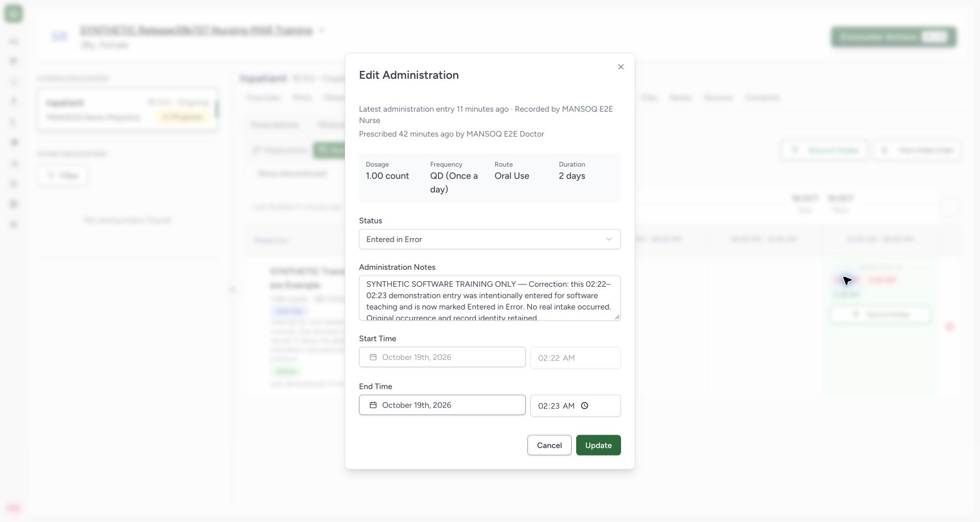Grab the Administration Notes resize handle
This screenshot has width=980, height=522.
pyautogui.click(x=617, y=317)
